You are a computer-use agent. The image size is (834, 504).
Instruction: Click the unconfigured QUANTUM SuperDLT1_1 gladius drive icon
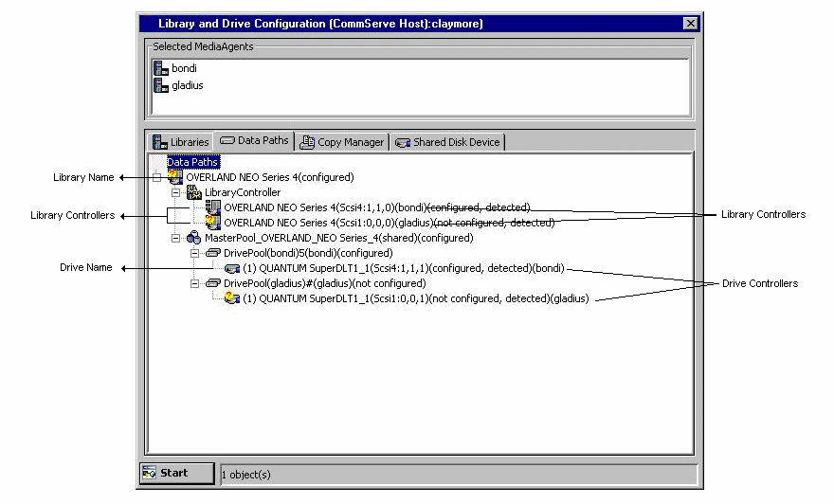click(x=232, y=298)
